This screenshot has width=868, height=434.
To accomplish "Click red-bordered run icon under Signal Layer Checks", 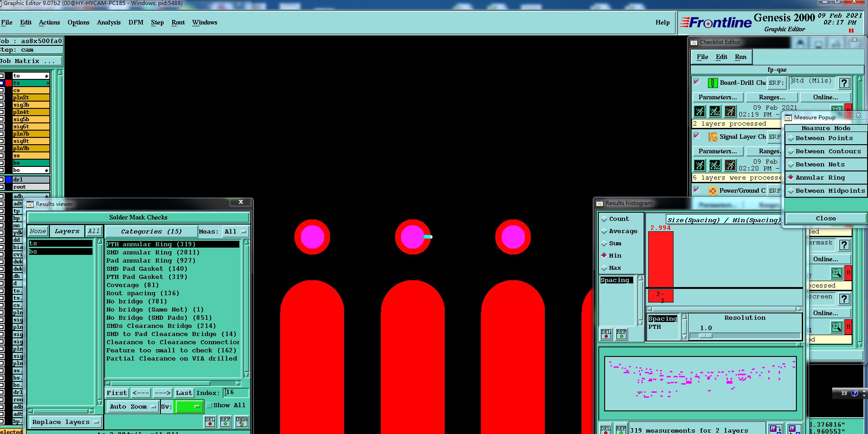I will pyautogui.click(x=730, y=165).
